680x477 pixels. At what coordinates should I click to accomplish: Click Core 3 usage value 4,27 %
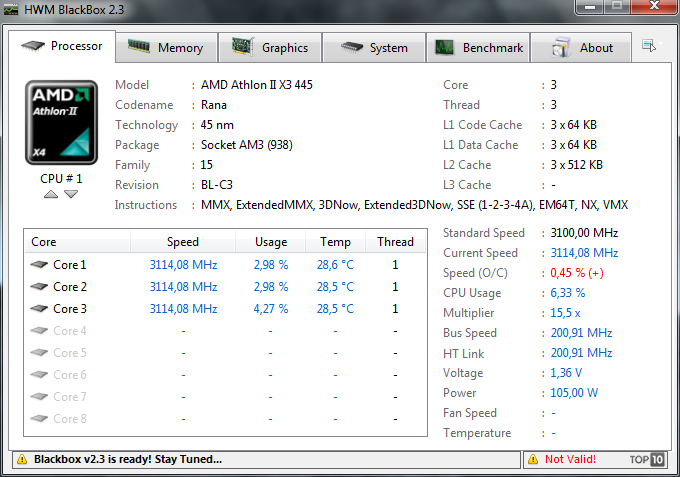(271, 309)
